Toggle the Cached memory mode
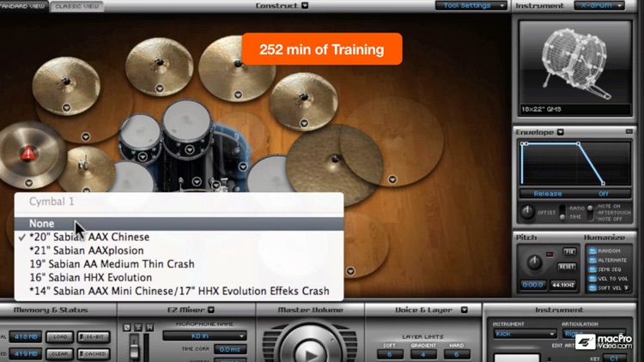The image size is (644, 362). (x=94, y=353)
